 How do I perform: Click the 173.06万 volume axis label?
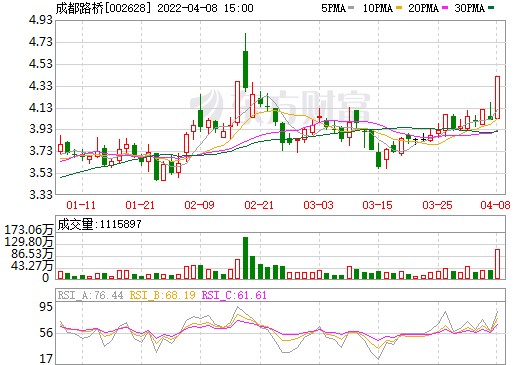[29, 229]
